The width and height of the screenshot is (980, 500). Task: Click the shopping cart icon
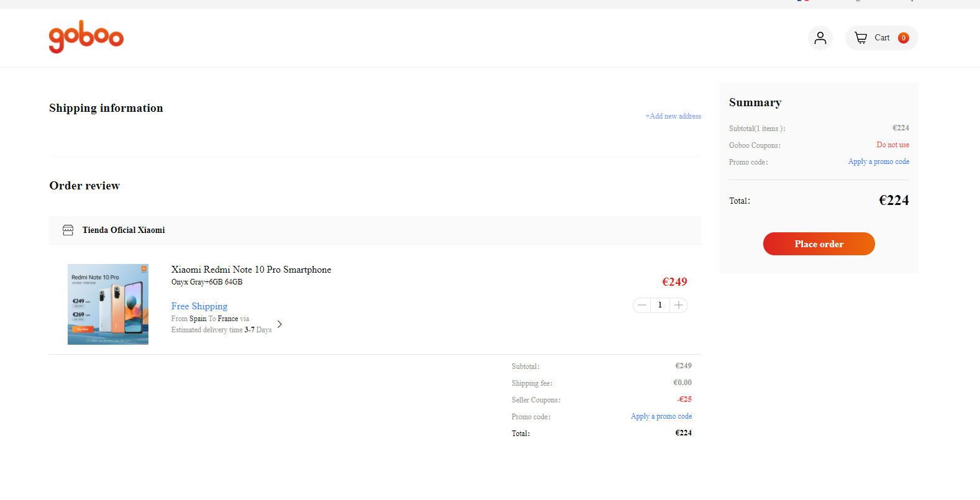(x=861, y=38)
